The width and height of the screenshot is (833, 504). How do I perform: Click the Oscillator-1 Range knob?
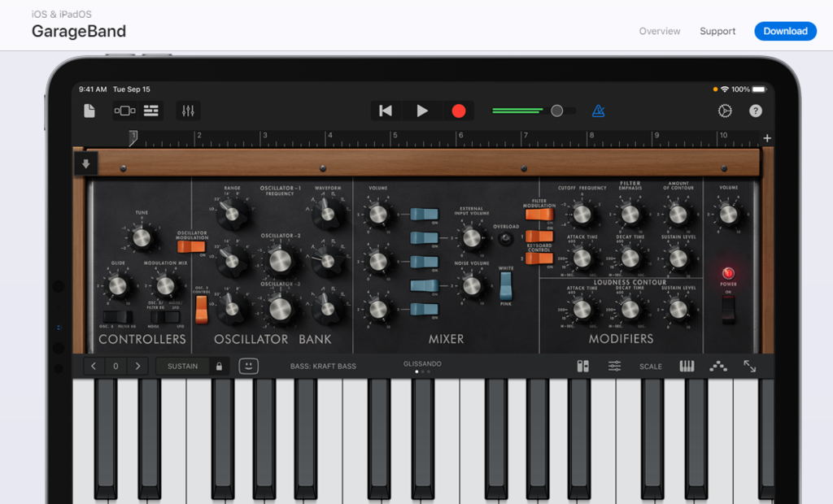point(232,214)
